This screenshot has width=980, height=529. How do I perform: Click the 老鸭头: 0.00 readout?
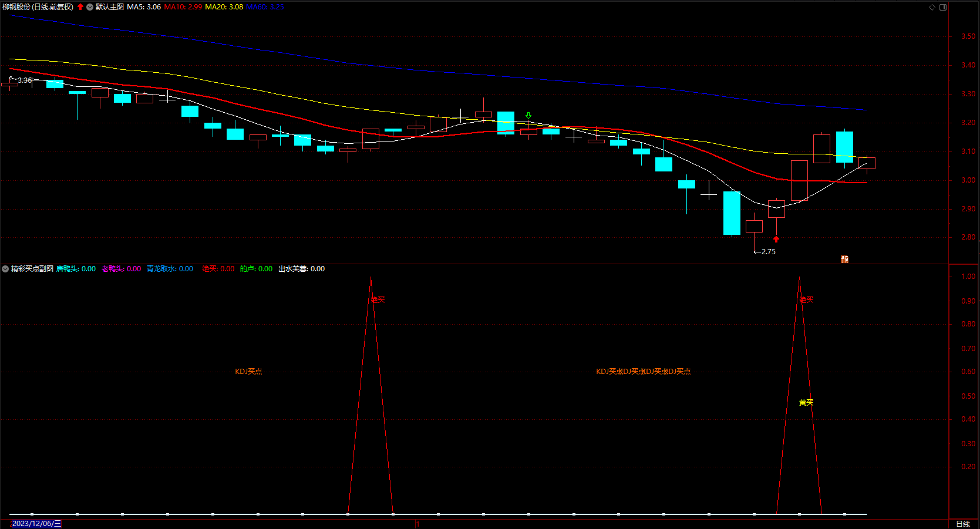[x=122, y=269]
